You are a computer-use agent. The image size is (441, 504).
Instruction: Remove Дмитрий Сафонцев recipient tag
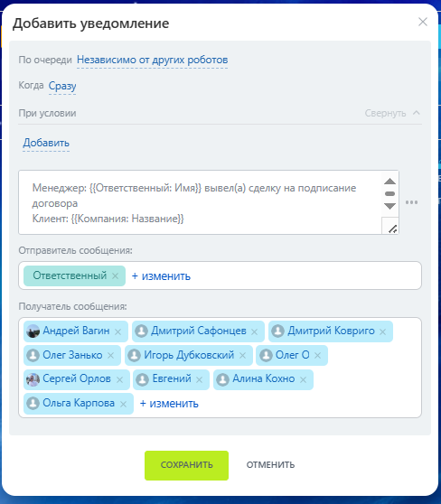pos(255,331)
